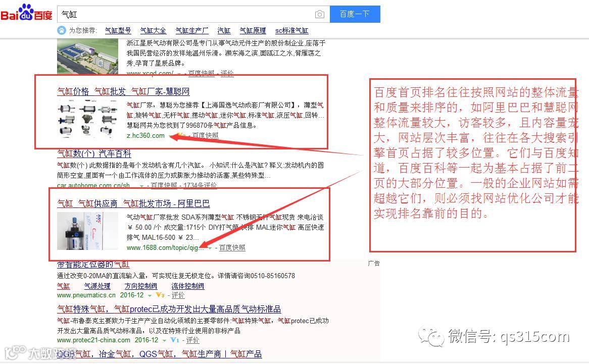The height and width of the screenshot is (364, 589).
Task: Click the paw recommendation icon
Action: 61,30
